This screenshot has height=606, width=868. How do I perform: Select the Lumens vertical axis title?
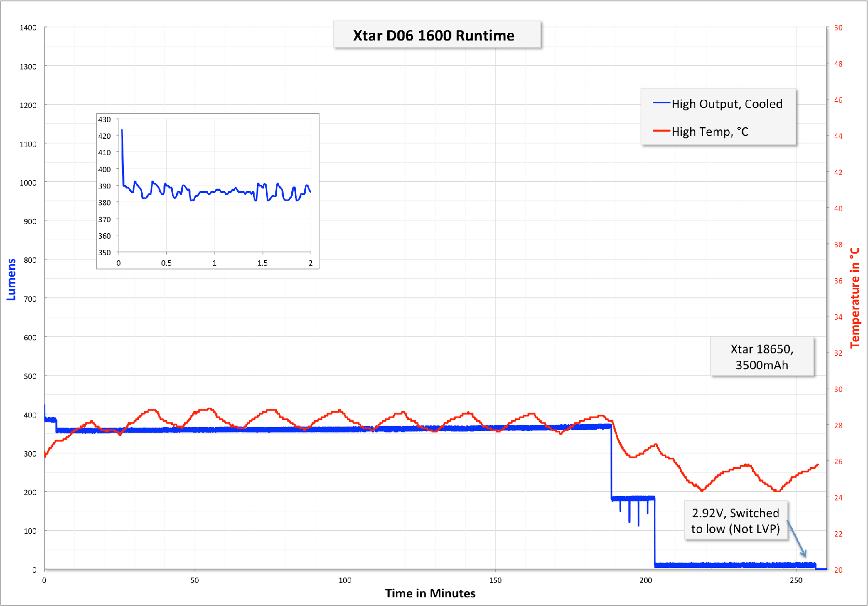[11, 280]
